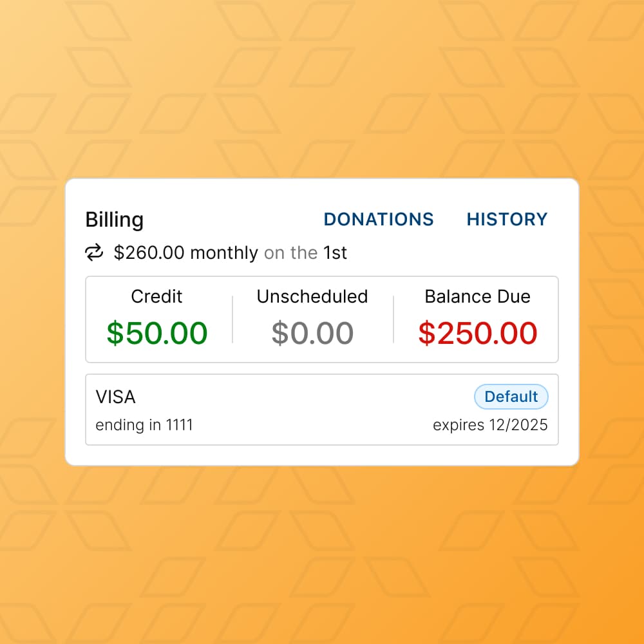Image resolution: width=644 pixels, height=644 pixels.
Task: Click the 1st in the billing schedule
Action: click(x=336, y=252)
